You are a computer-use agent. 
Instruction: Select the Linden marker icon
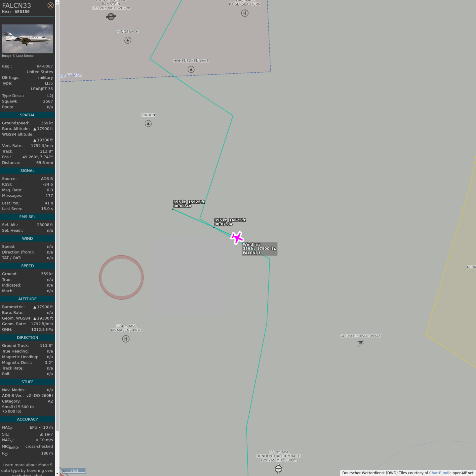tap(148, 124)
